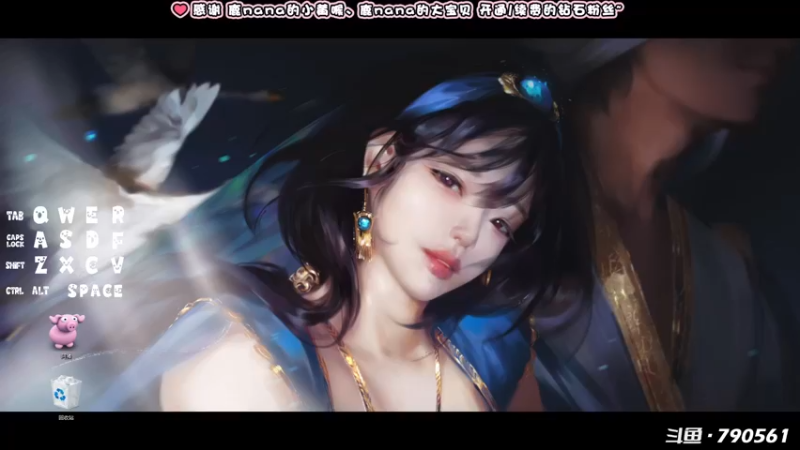Click the W key on overlay
The width and height of the screenshot is (800, 450).
pyautogui.click(x=66, y=215)
